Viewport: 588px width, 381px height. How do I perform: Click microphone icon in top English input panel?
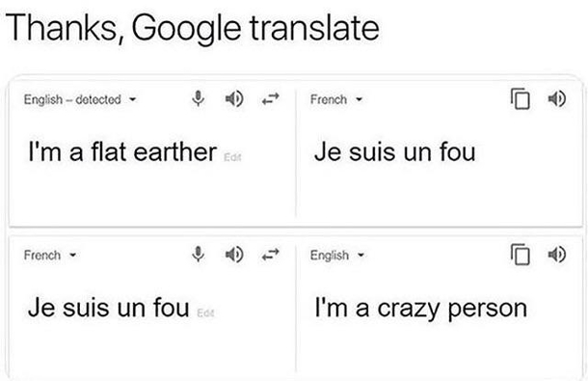pos(198,99)
